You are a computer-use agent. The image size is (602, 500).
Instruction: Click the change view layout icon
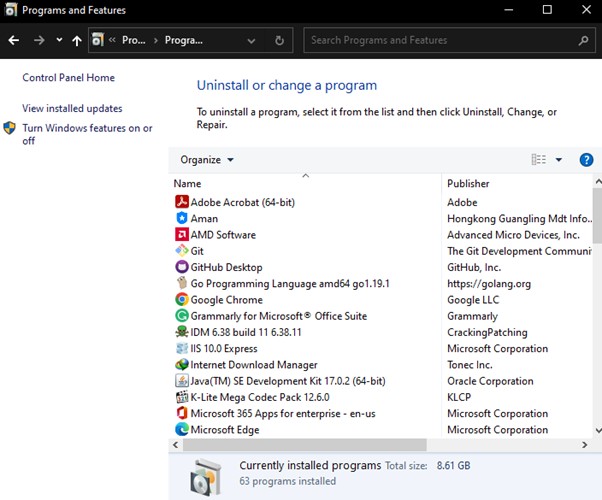[x=538, y=159]
